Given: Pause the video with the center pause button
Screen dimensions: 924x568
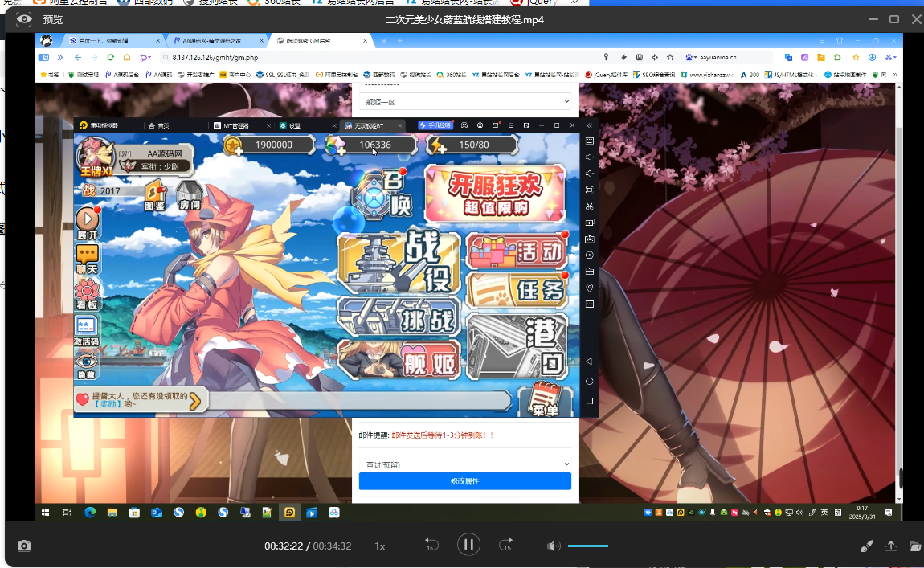Looking at the screenshot, I should click(468, 545).
